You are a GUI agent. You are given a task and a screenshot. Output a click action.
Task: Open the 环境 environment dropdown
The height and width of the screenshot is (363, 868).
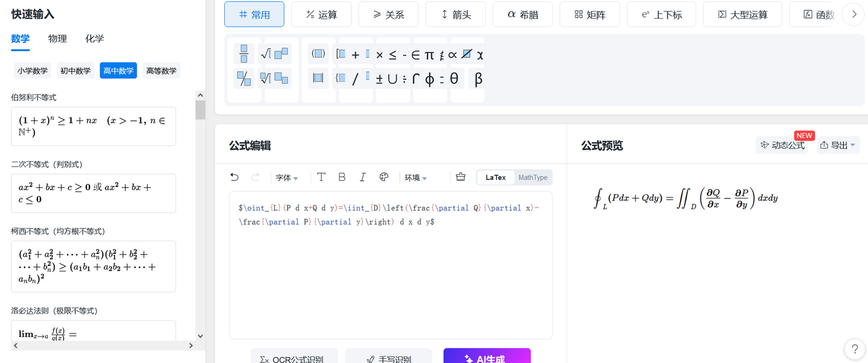point(416,178)
